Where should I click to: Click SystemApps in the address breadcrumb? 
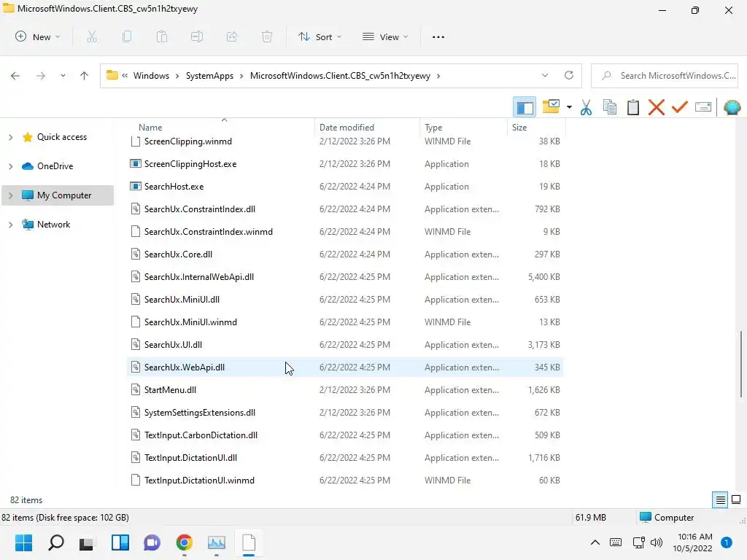click(x=209, y=76)
